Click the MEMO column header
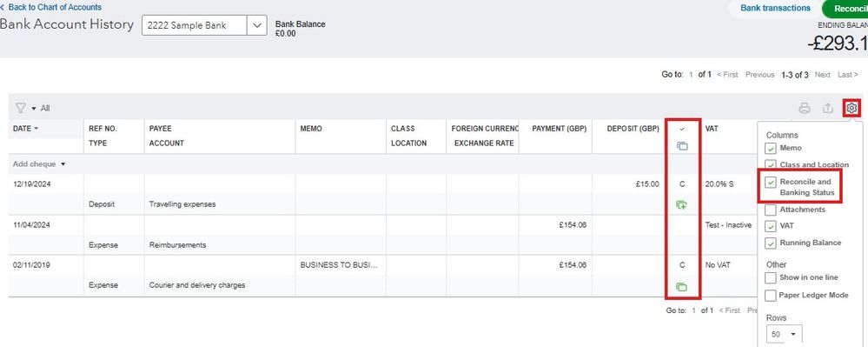The width and height of the screenshot is (868, 347). point(311,129)
